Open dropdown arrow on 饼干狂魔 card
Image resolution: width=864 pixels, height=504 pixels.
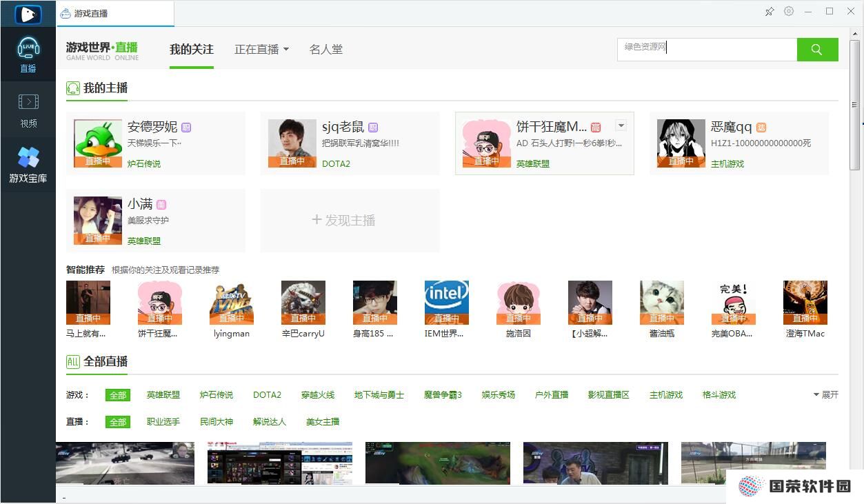click(621, 125)
